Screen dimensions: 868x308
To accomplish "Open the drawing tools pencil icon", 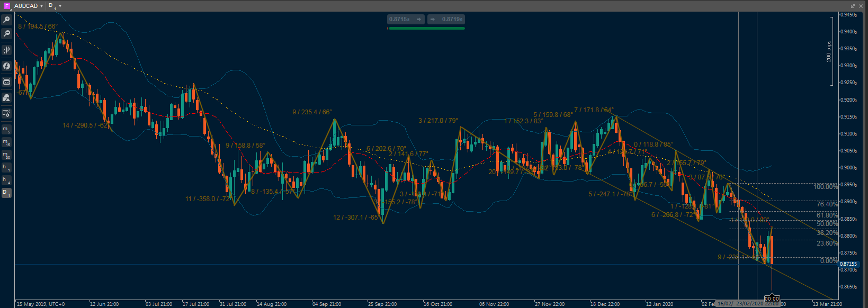I will [x=6, y=113].
